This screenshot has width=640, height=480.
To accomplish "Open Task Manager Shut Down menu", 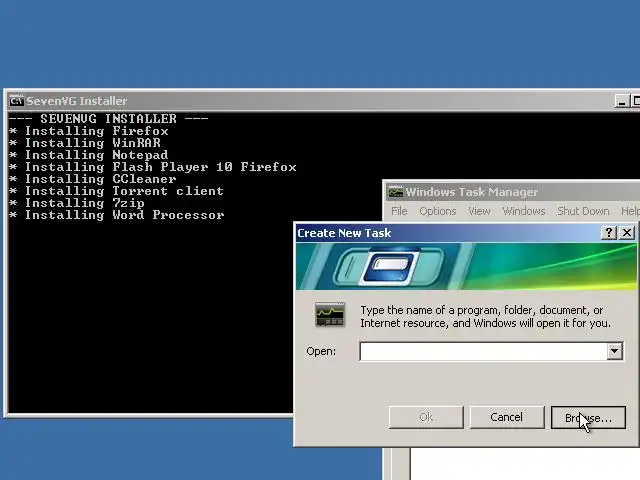I will [x=583, y=211].
